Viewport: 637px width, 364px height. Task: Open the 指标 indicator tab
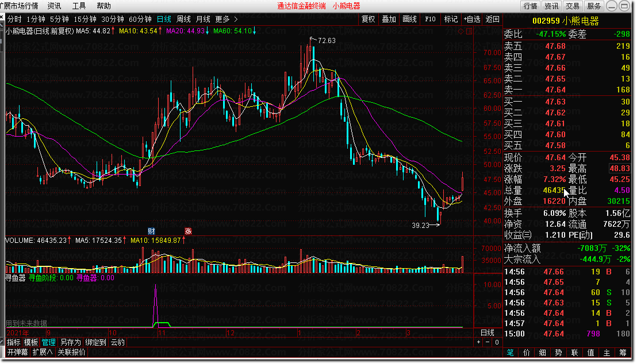click(x=13, y=342)
